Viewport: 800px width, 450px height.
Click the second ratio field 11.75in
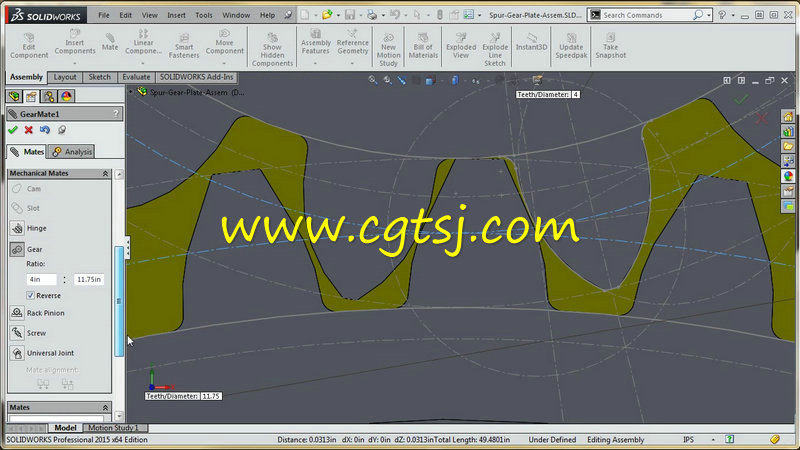[89, 280]
